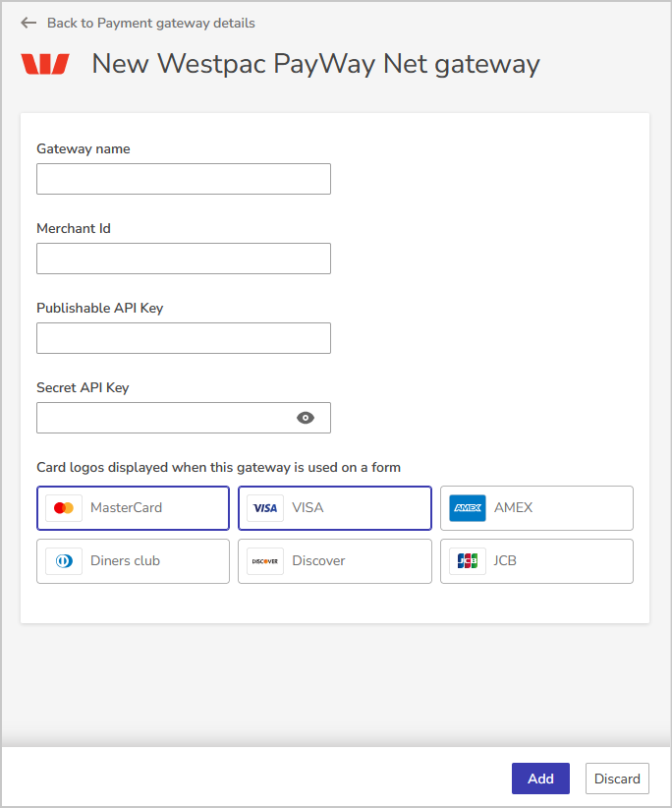Click the Discover logo icon
This screenshot has height=808, width=672.
[265, 561]
